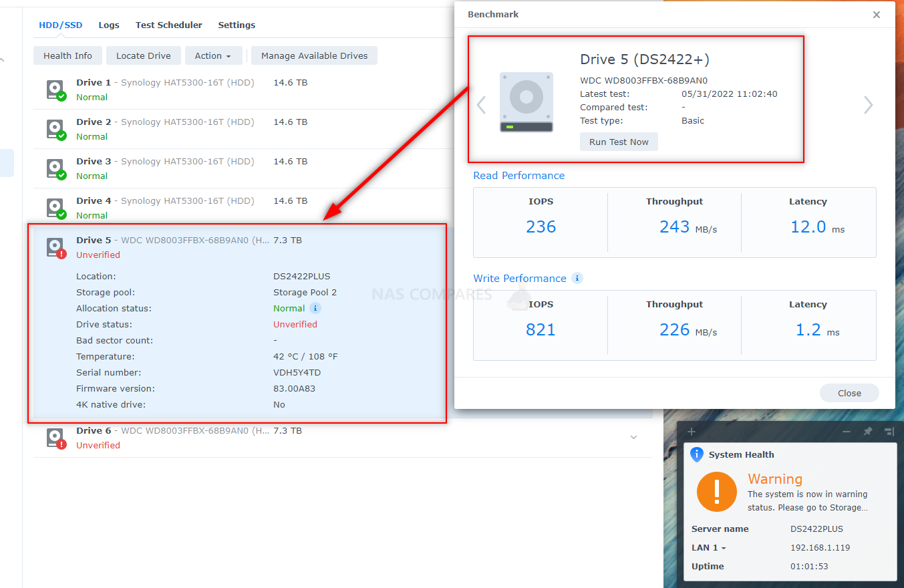The width and height of the screenshot is (904, 588).
Task: Click Run Test Now button
Action: point(619,142)
